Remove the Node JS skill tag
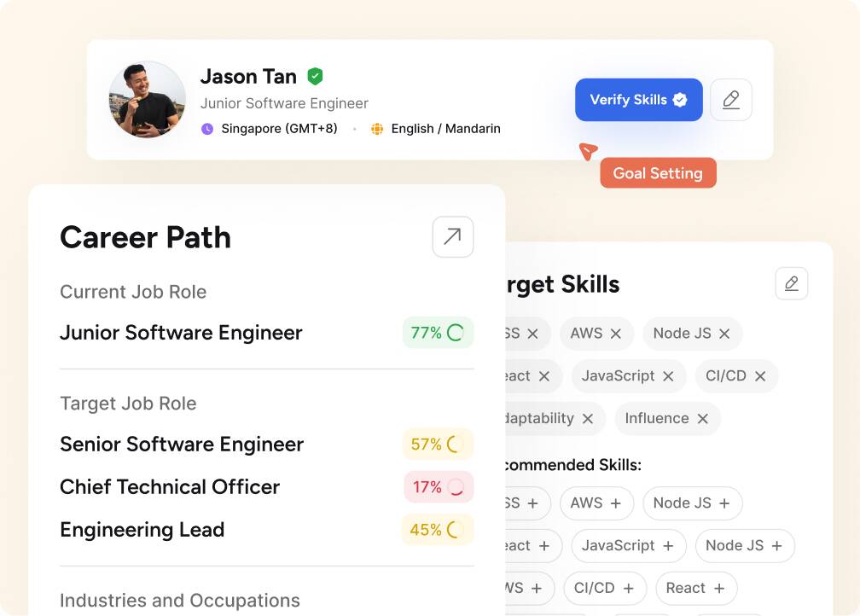This screenshot has width=860, height=616. point(724,334)
